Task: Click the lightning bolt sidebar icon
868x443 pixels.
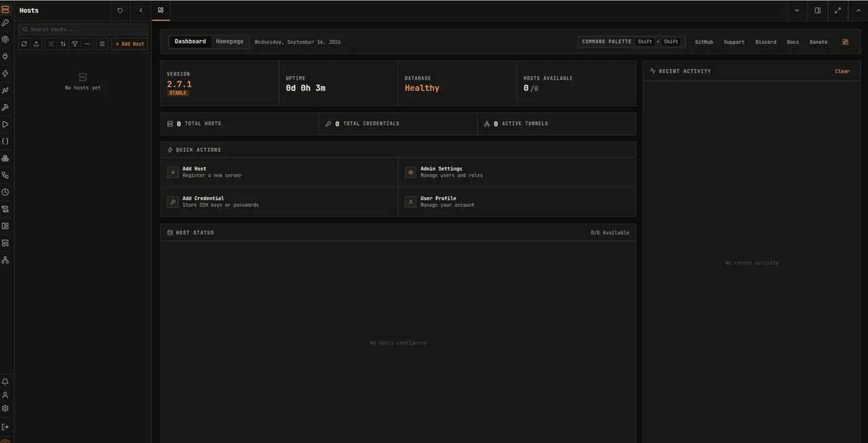Action: coord(5,74)
